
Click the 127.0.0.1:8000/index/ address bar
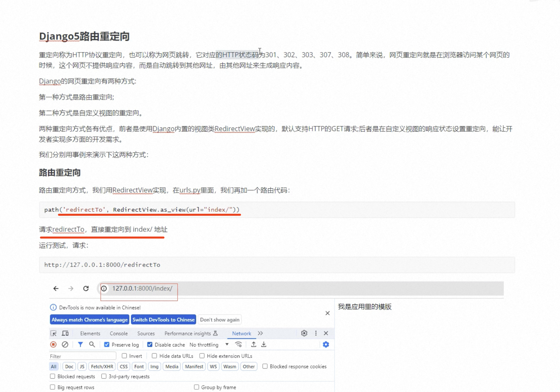(x=301, y=288)
